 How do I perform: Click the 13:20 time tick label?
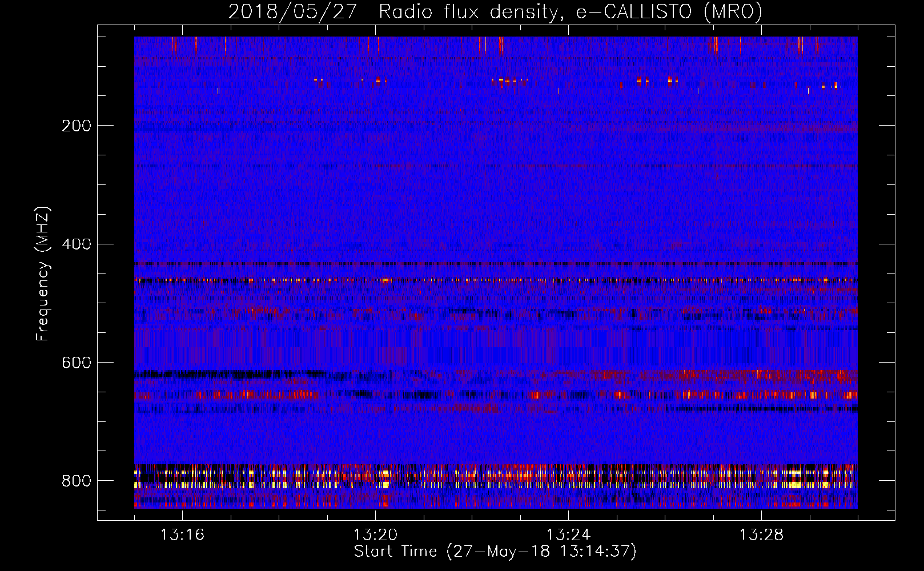[375, 535]
